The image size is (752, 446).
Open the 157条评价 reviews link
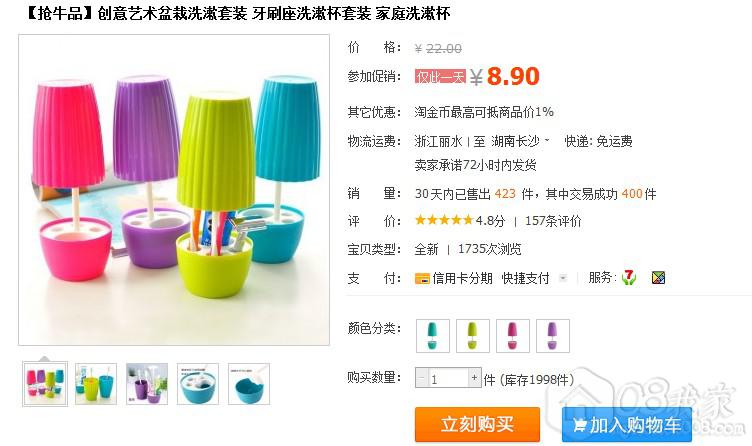pyautogui.click(x=553, y=221)
